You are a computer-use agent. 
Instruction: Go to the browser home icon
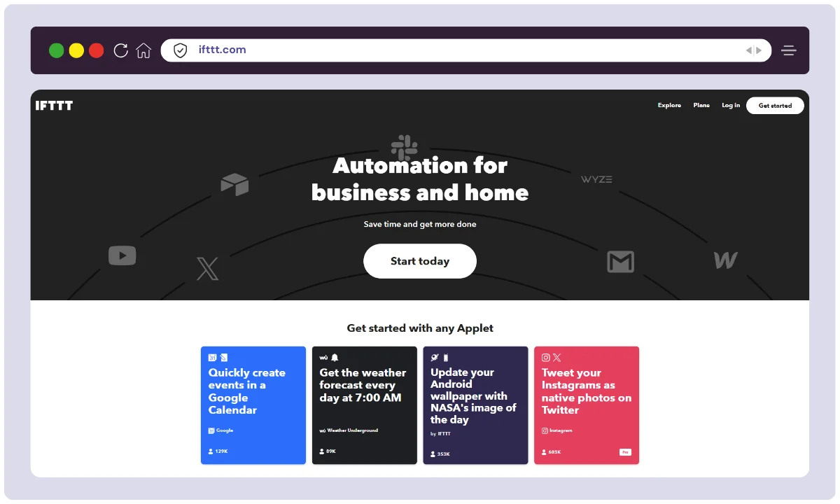143,50
